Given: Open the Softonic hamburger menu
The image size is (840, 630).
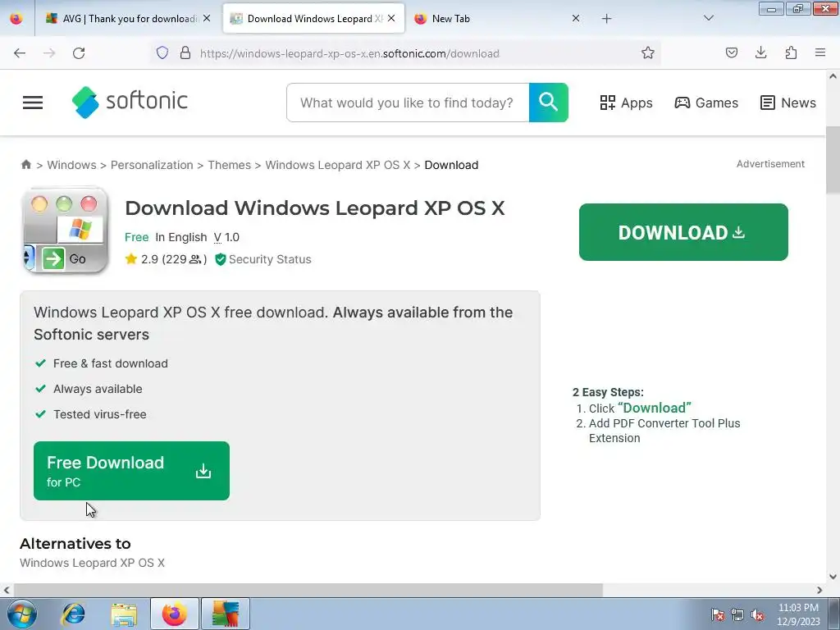Looking at the screenshot, I should click(x=33, y=103).
